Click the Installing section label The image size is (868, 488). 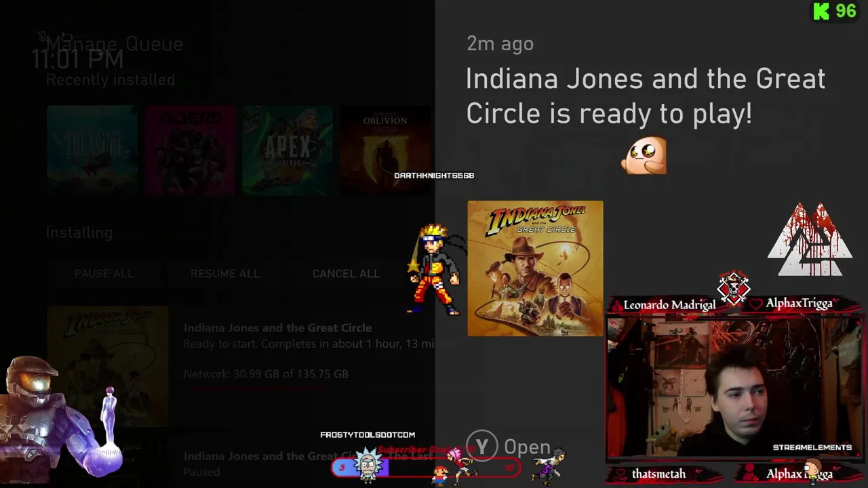[79, 232]
